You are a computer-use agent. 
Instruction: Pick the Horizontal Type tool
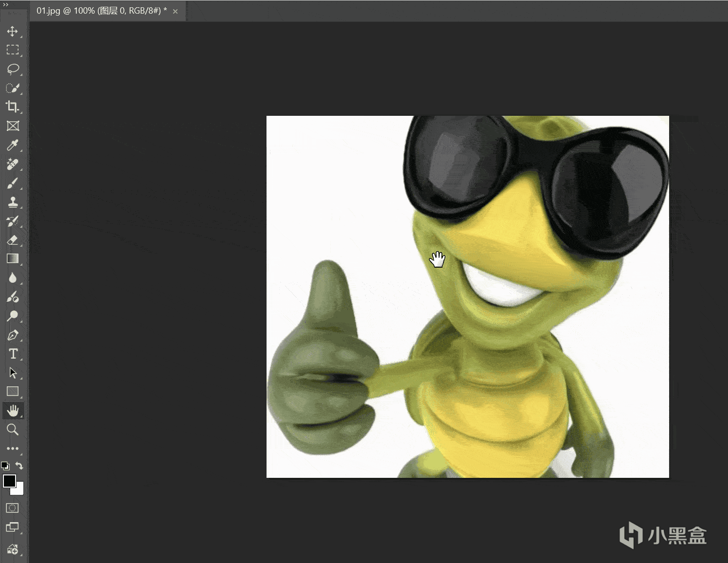click(13, 354)
